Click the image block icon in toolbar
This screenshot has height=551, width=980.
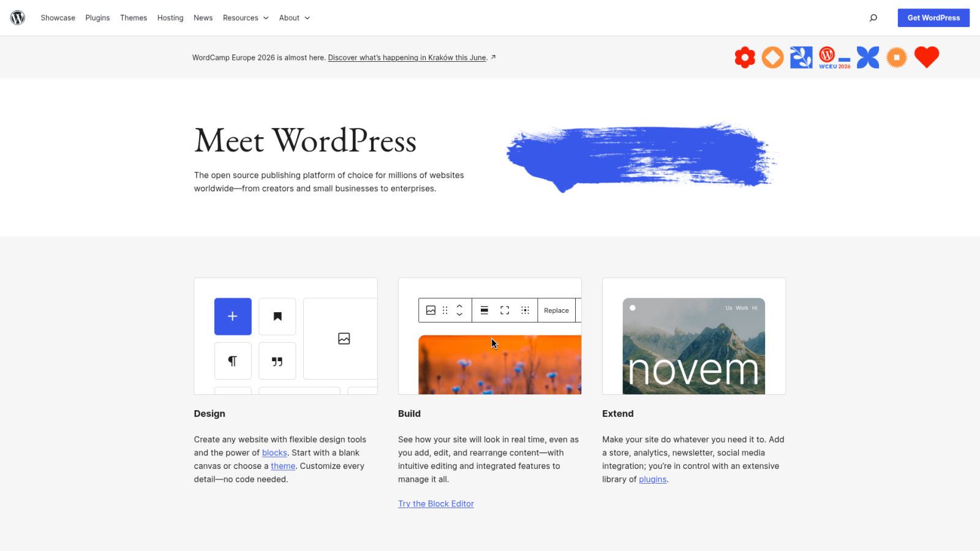tap(431, 310)
